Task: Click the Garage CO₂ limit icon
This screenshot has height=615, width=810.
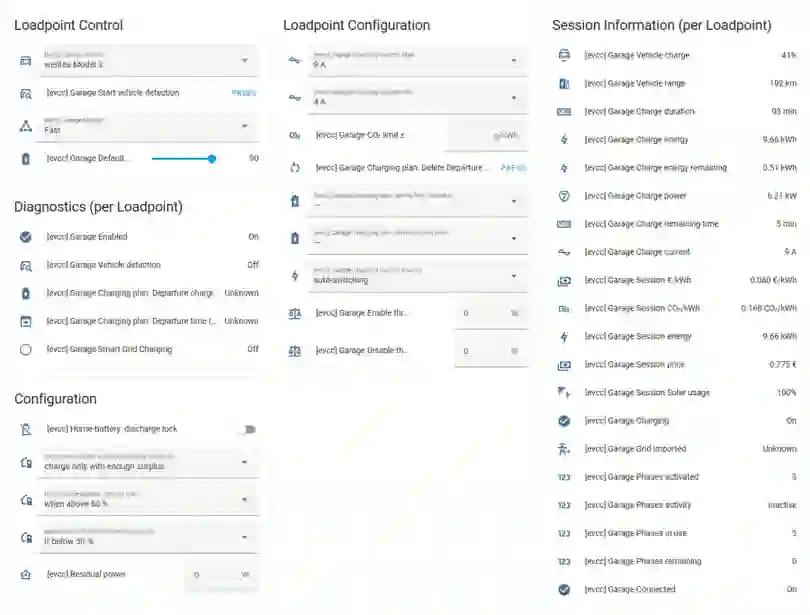Action: [x=294, y=135]
